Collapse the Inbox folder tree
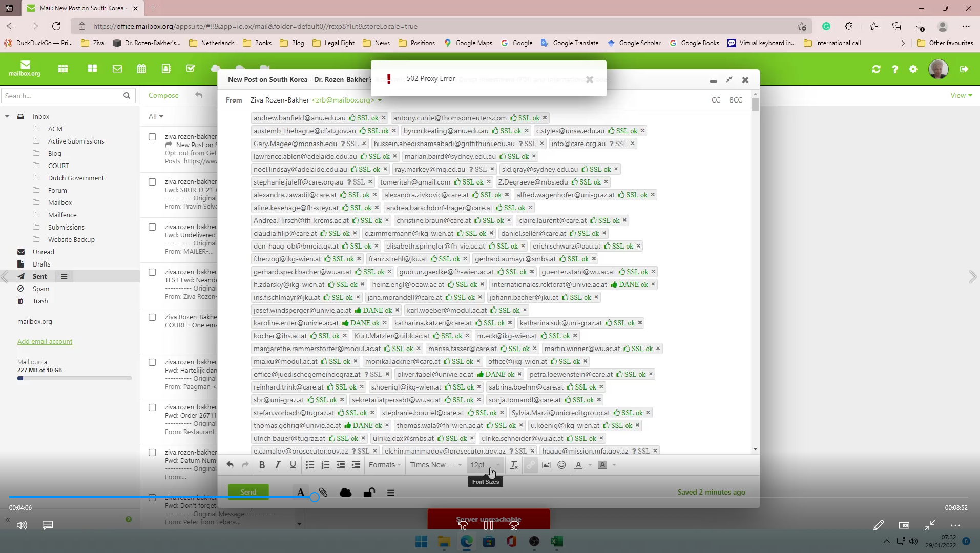Image resolution: width=980 pixels, height=553 pixels. [x=7, y=116]
